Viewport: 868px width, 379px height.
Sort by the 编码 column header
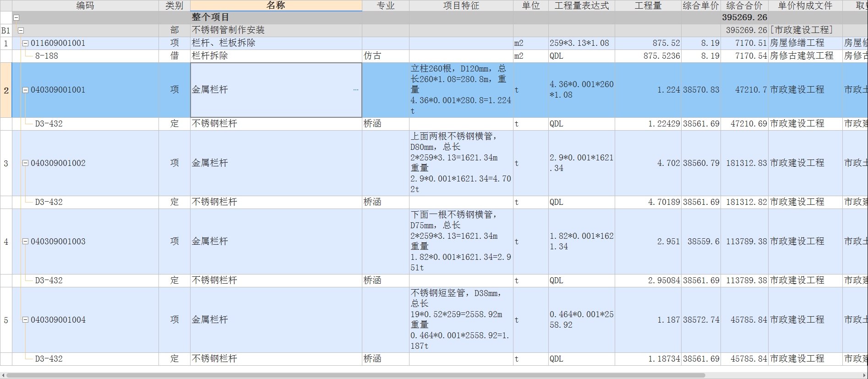tap(85, 5)
